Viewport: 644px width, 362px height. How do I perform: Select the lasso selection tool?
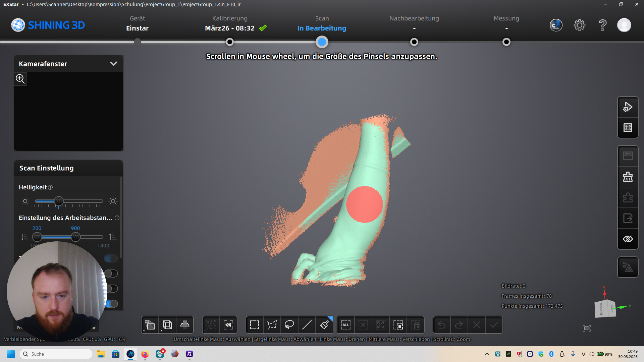(289, 325)
